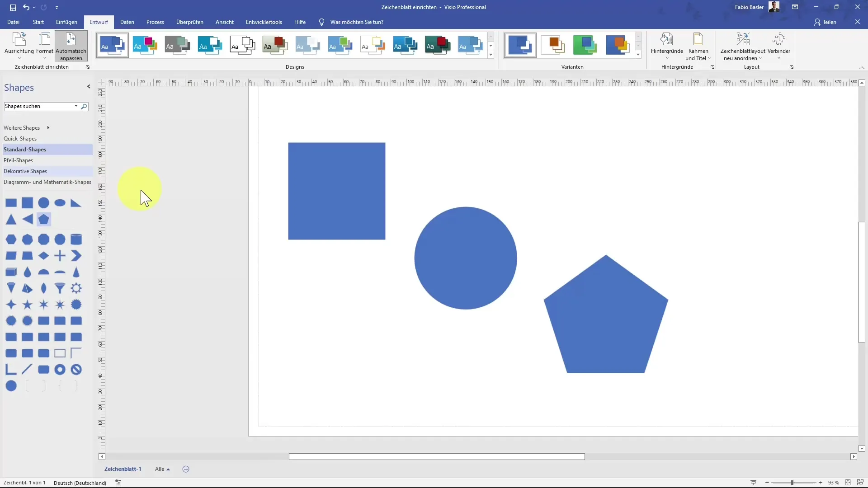This screenshot has width=868, height=488.
Task: Open Verbinder connector style dropdown
Action: [x=778, y=46]
